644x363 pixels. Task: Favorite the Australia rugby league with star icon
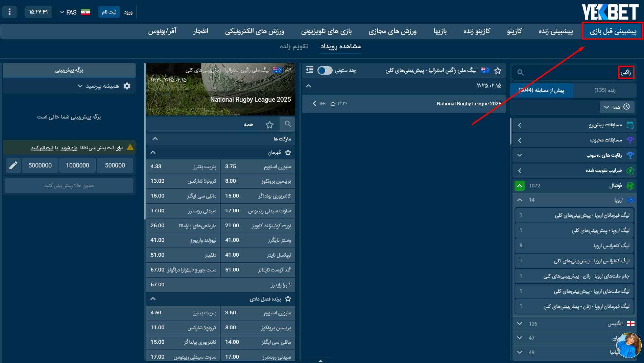point(498,71)
